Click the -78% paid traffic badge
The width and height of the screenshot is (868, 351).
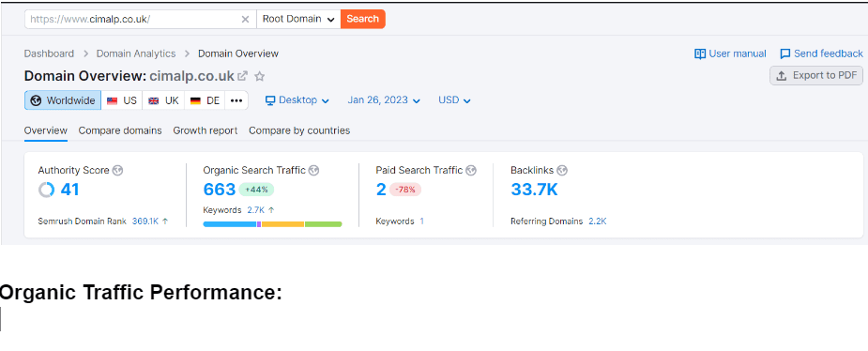(405, 190)
